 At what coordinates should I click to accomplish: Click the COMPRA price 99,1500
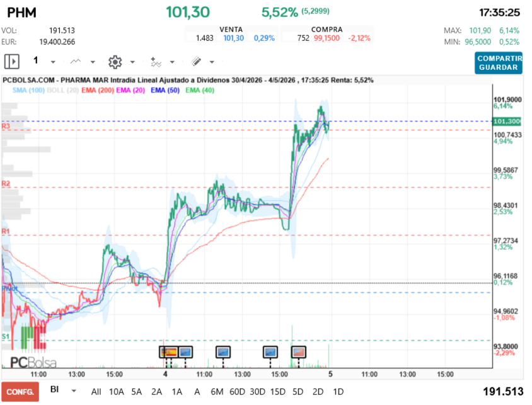tap(327, 38)
